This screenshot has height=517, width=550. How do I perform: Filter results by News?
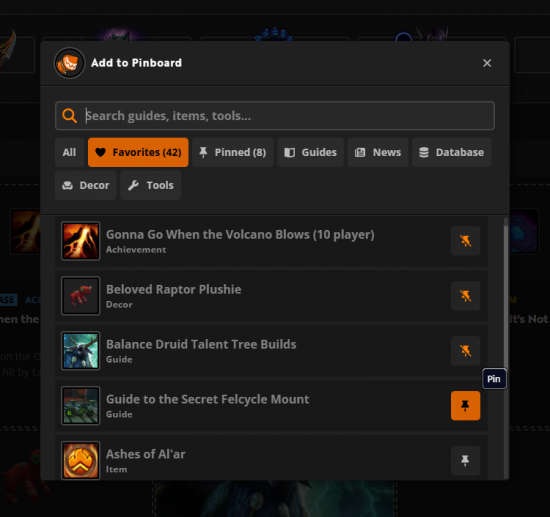click(378, 152)
